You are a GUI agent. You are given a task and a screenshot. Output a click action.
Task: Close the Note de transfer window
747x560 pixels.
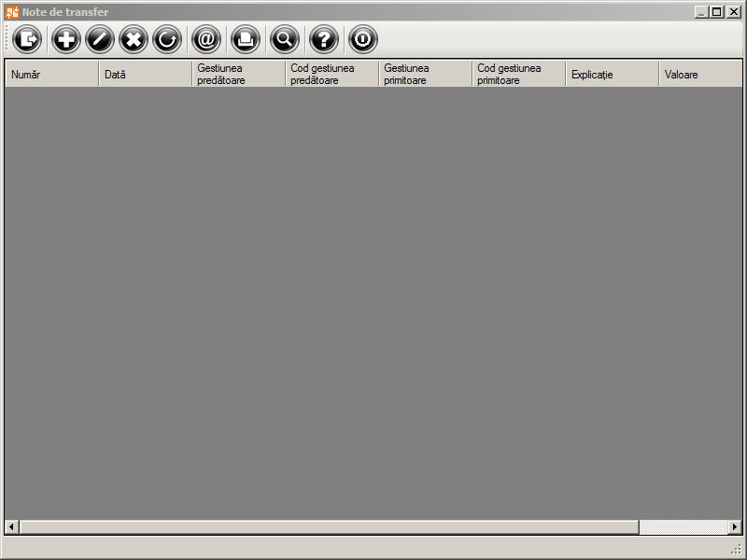pos(734,12)
